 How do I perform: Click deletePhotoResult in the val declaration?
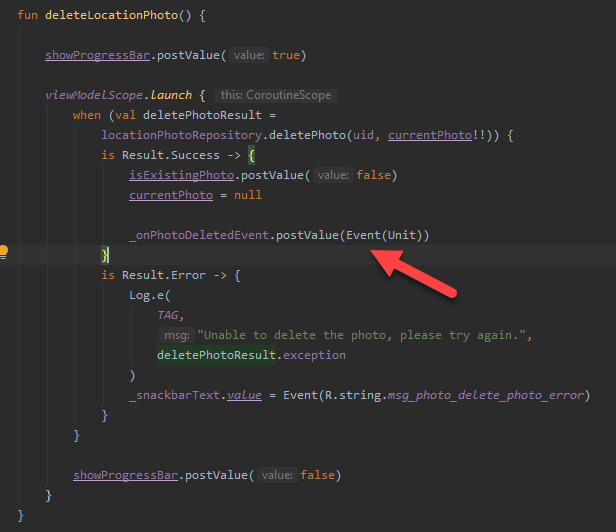tap(202, 115)
